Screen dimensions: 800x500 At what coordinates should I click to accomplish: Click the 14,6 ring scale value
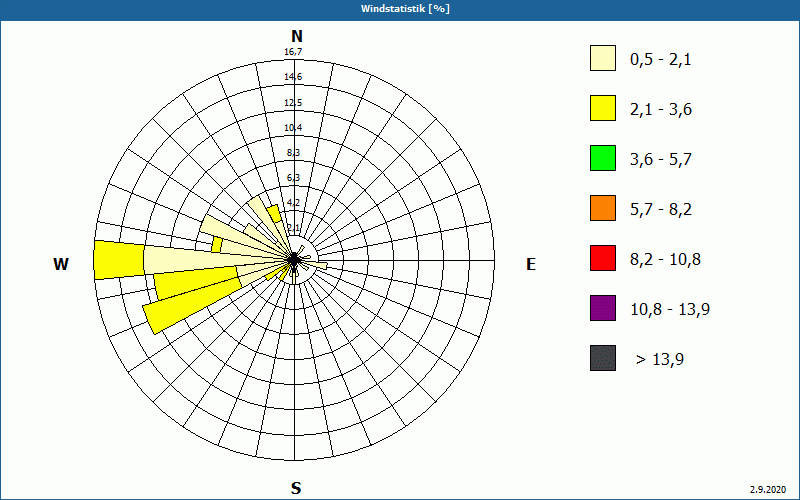pos(293,77)
